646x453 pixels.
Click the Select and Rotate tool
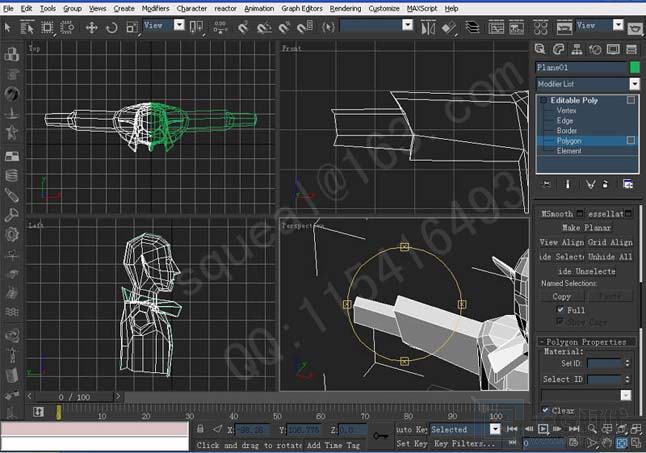pos(110,26)
